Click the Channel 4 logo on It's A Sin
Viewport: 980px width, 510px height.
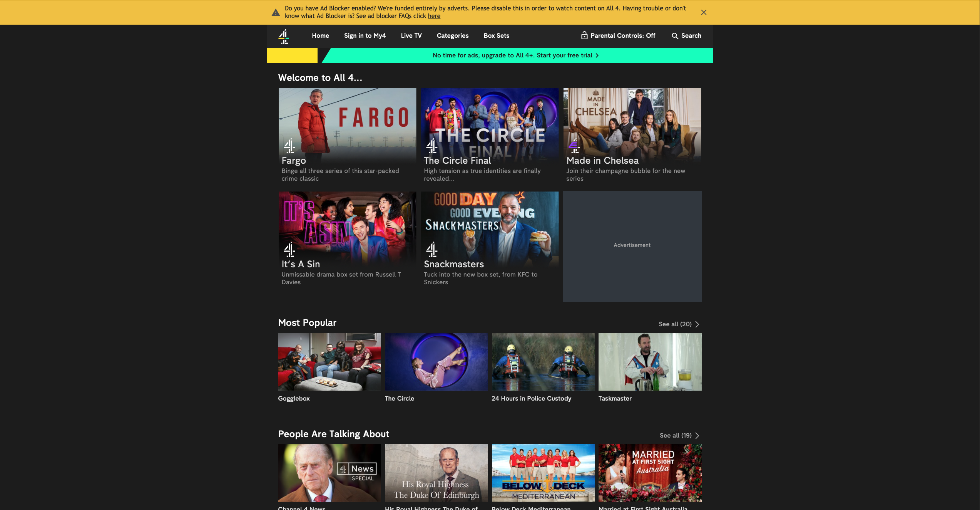[289, 250]
